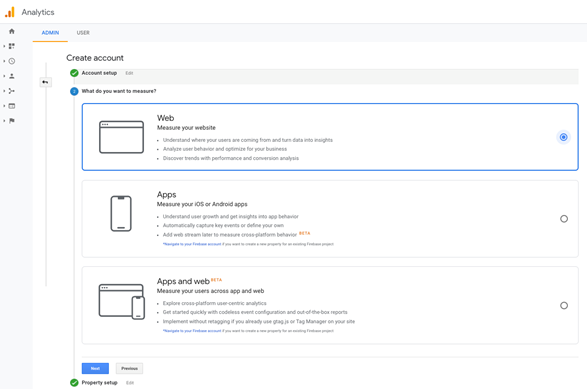
Task: Click the 'Apps and web' card heading
Action: coord(183,281)
